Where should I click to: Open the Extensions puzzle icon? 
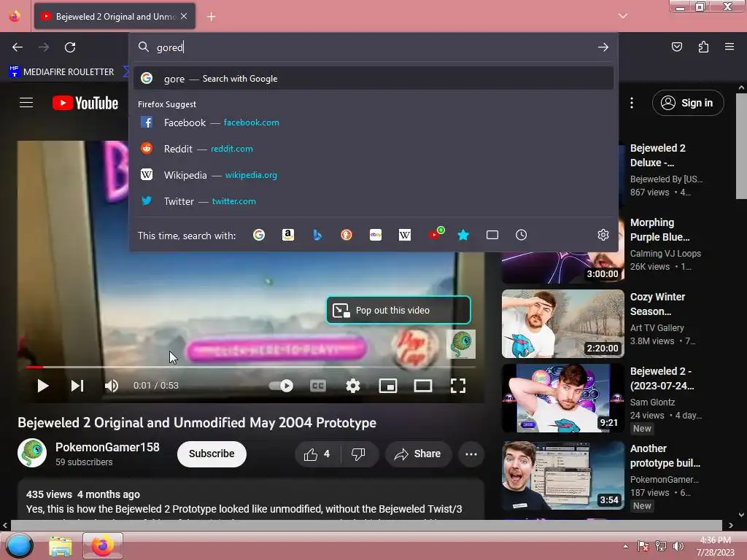(703, 47)
